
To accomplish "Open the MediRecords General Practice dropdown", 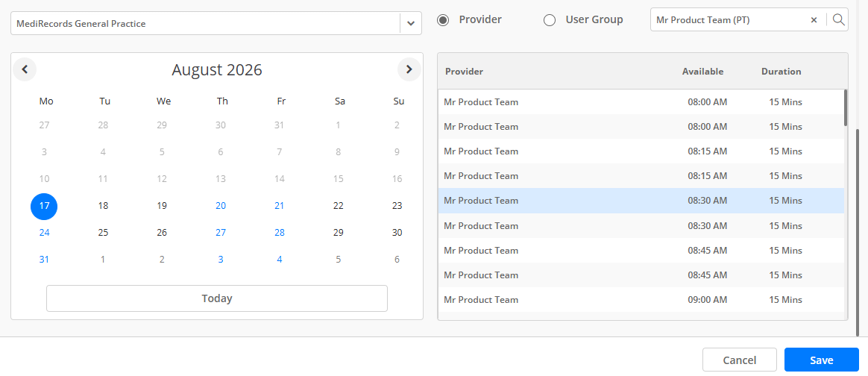I will 410,23.
